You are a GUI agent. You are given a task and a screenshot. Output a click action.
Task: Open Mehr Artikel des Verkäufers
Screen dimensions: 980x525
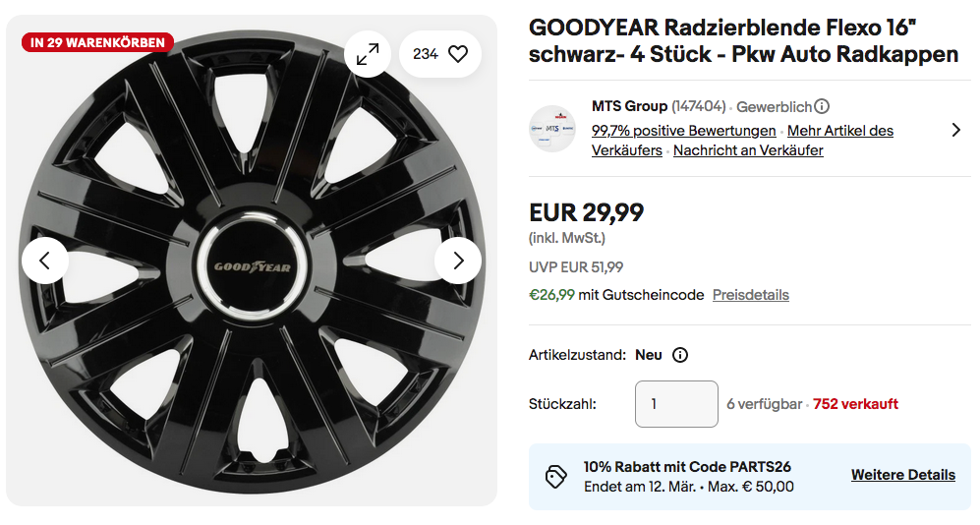click(840, 131)
